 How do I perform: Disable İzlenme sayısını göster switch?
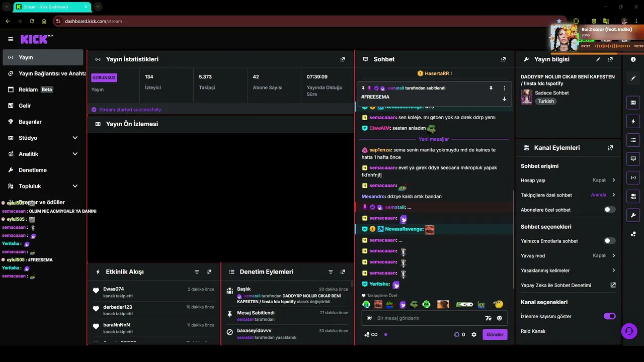point(609,316)
